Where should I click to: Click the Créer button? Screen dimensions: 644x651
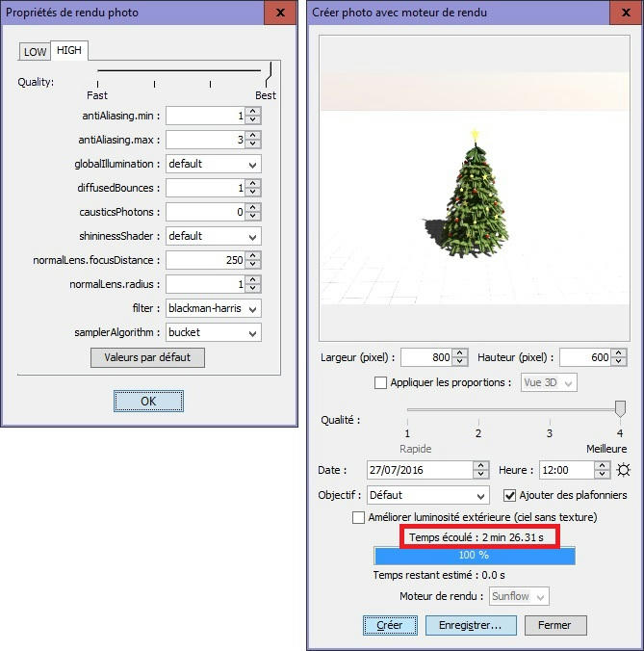point(390,625)
